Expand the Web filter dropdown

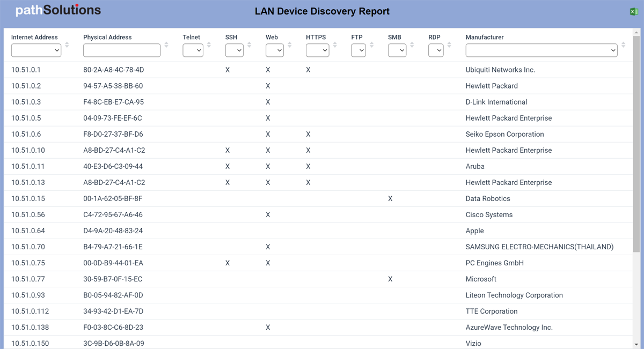coord(274,50)
